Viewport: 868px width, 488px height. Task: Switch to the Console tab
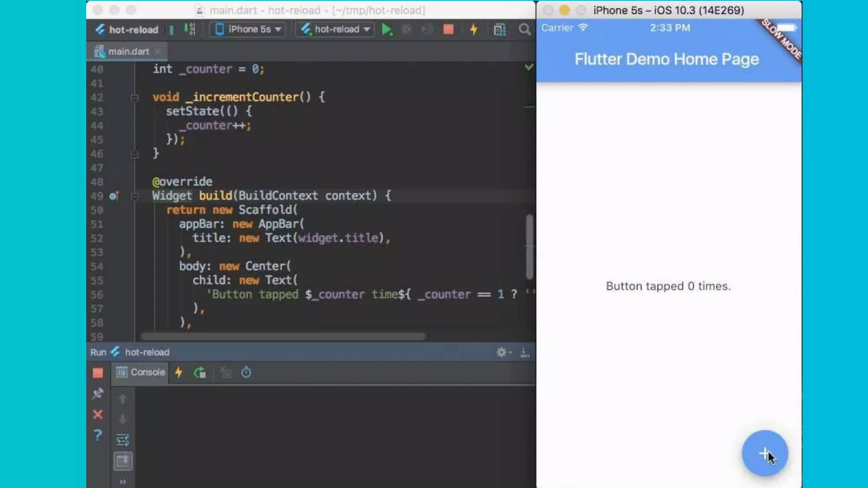tap(141, 372)
